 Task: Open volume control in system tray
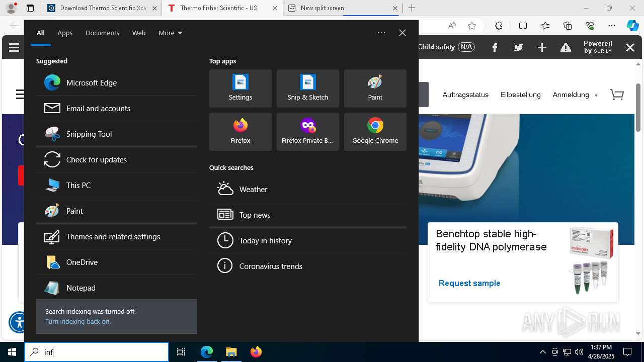[579, 352]
